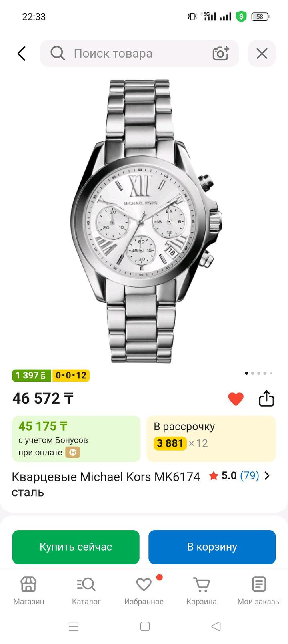This screenshot has width=288, height=644.
Task: Switch to Каталог tab
Action: (x=86, y=591)
